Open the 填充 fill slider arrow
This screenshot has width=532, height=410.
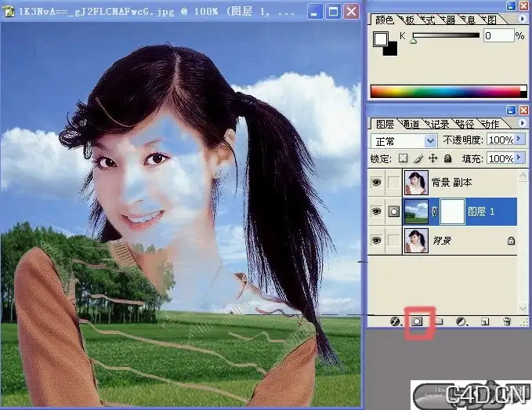coord(519,158)
